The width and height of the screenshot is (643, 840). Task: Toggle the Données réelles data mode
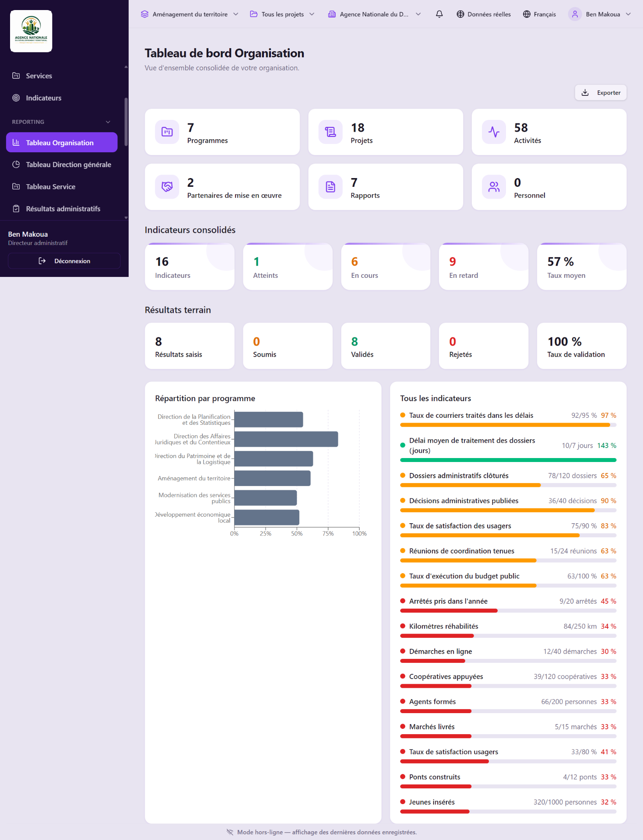click(484, 14)
